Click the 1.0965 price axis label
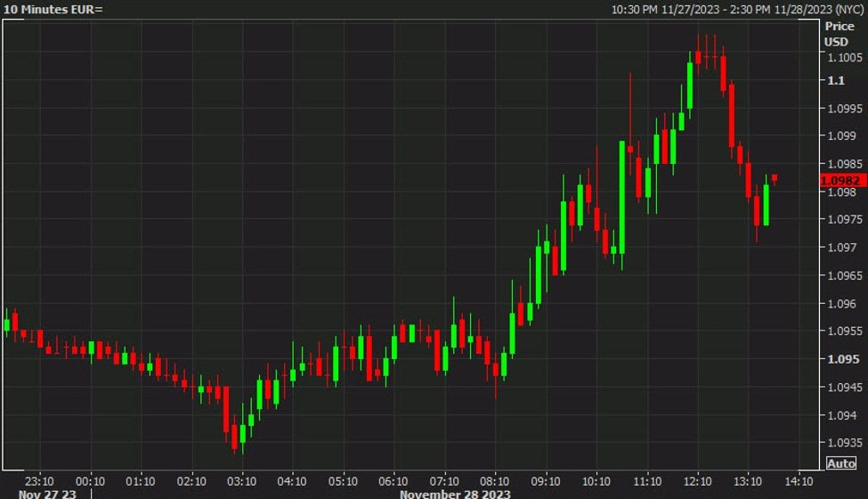The height and width of the screenshot is (499, 868). tap(841, 275)
